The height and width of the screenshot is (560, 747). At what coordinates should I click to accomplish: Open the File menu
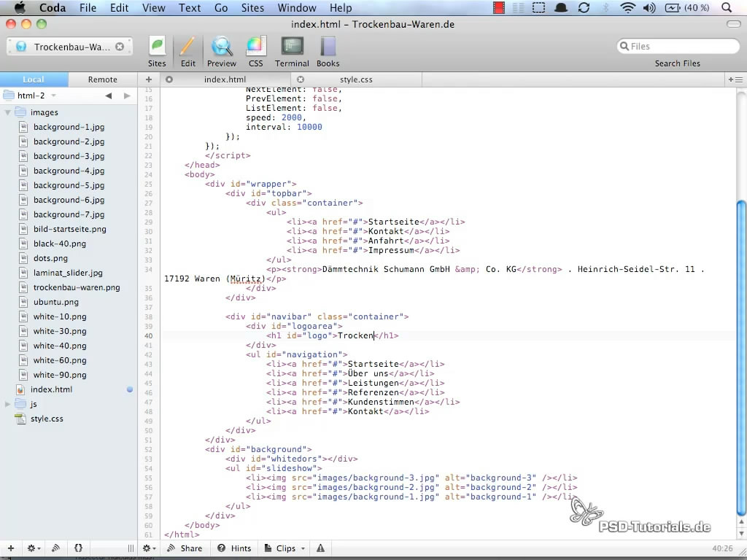[x=88, y=7]
